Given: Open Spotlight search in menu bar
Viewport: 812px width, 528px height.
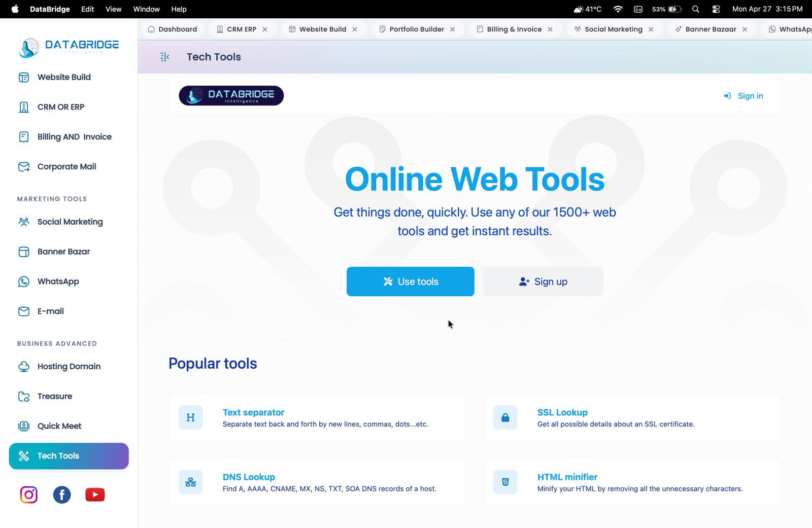Looking at the screenshot, I should coord(696,9).
